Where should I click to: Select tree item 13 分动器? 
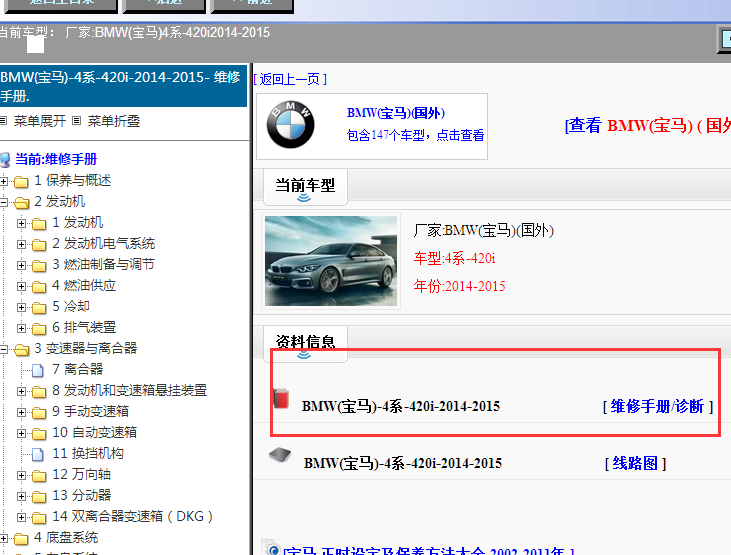click(82, 495)
